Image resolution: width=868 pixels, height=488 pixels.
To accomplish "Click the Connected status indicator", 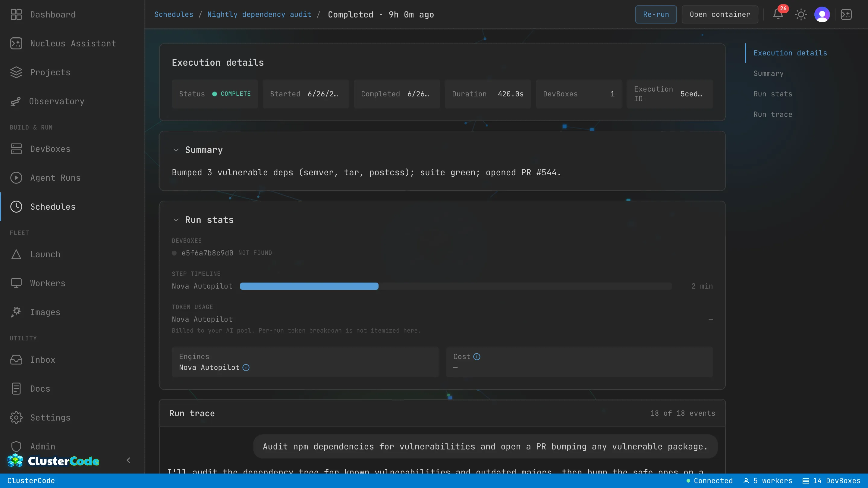I will [710, 481].
